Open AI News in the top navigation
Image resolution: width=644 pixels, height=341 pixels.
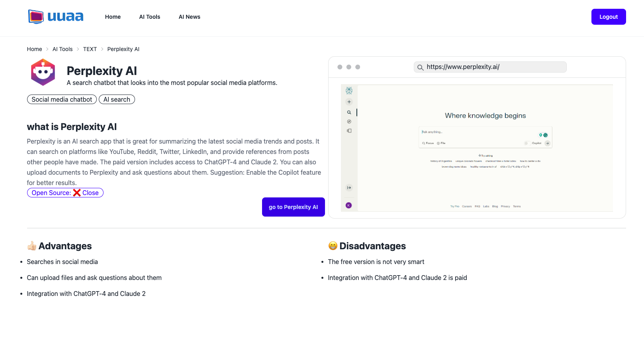point(190,17)
